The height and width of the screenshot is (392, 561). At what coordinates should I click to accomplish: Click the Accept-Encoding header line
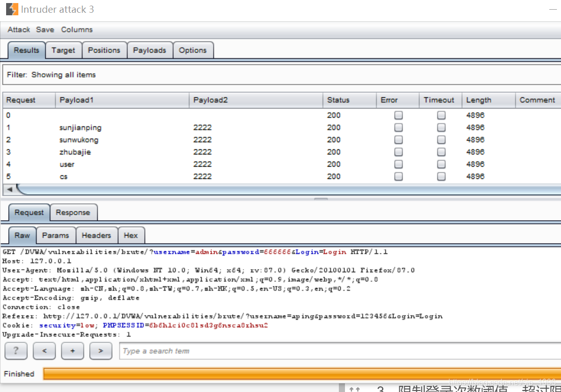[x=71, y=298]
